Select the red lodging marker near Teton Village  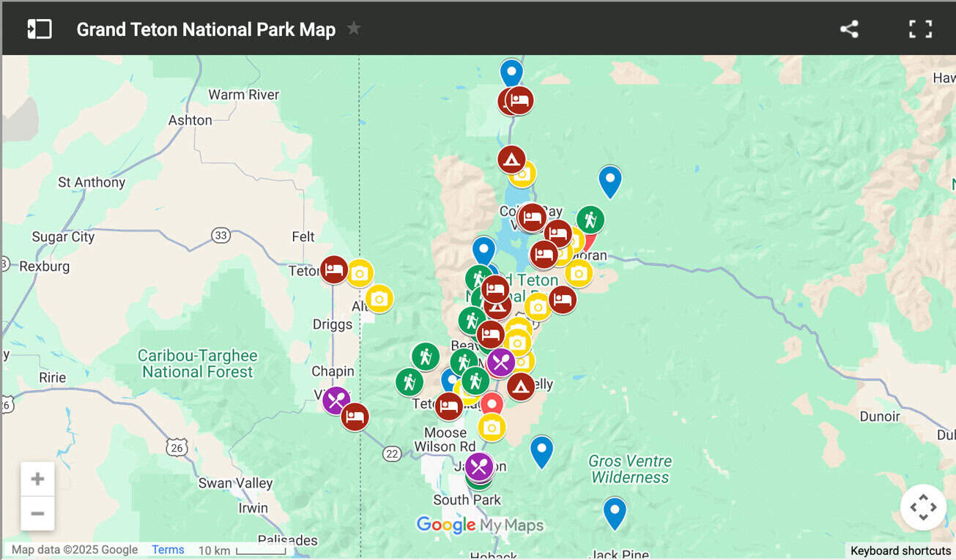(x=449, y=406)
